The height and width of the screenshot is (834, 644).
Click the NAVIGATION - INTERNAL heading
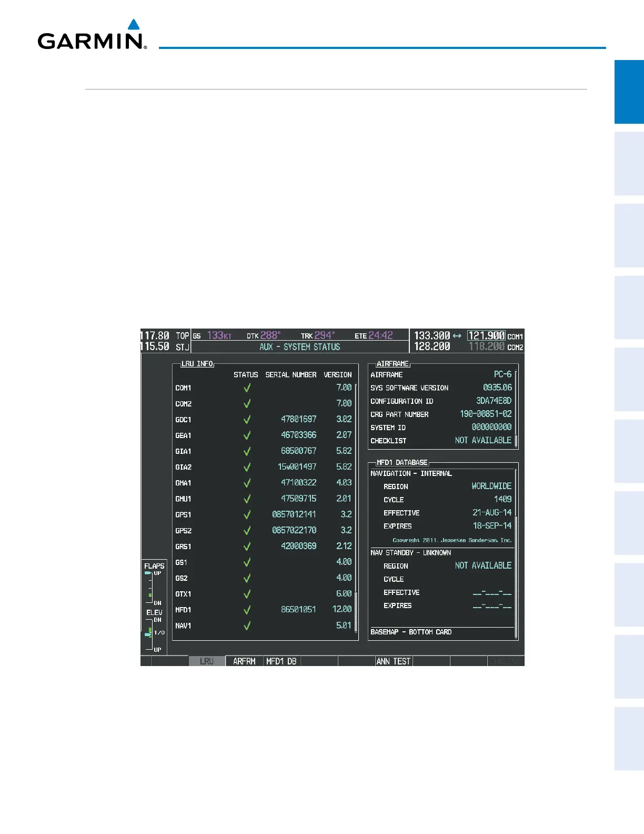coord(411,473)
